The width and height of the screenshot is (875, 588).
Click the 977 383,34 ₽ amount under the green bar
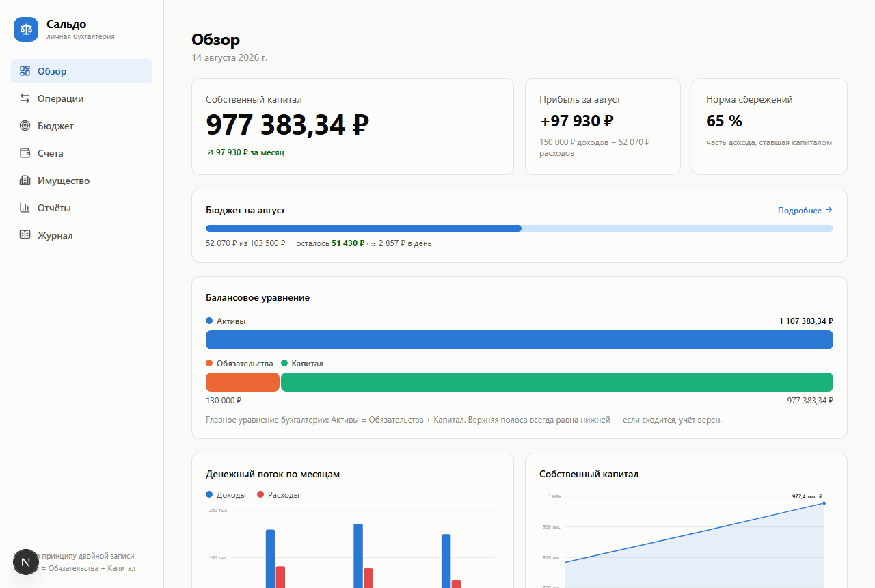click(810, 401)
